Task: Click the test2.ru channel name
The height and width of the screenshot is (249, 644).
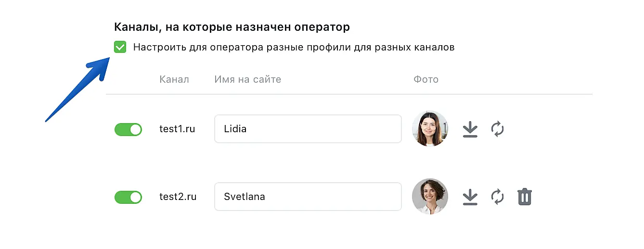Action: tap(178, 197)
